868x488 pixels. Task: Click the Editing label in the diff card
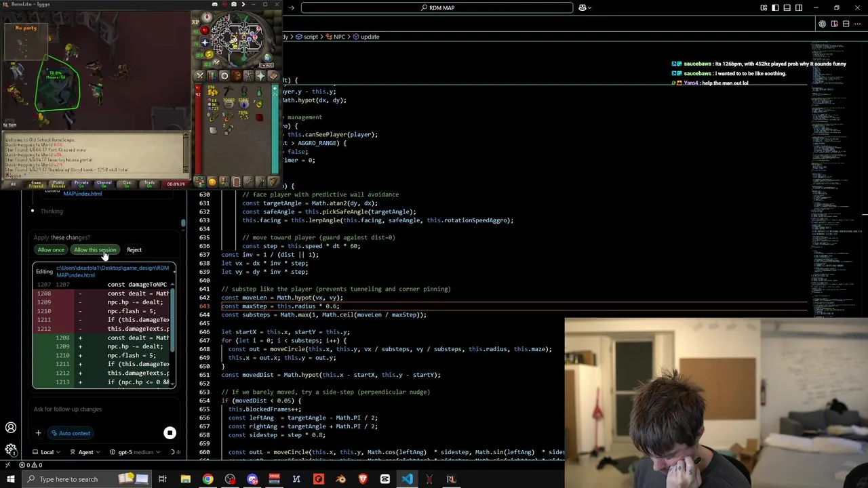pyautogui.click(x=44, y=272)
